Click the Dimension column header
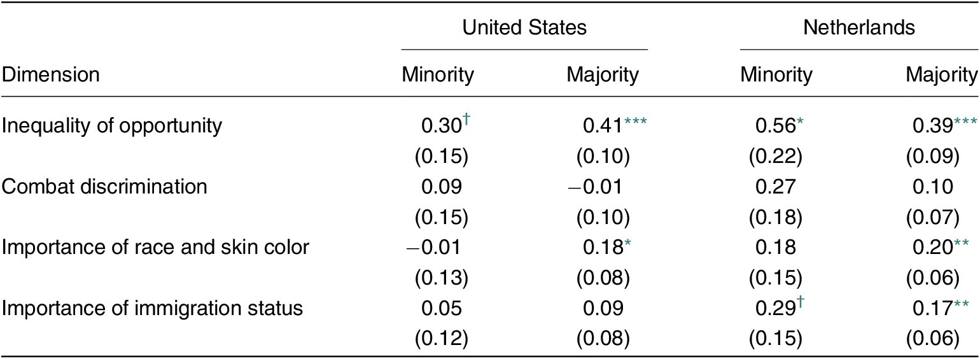 [x=50, y=74]
